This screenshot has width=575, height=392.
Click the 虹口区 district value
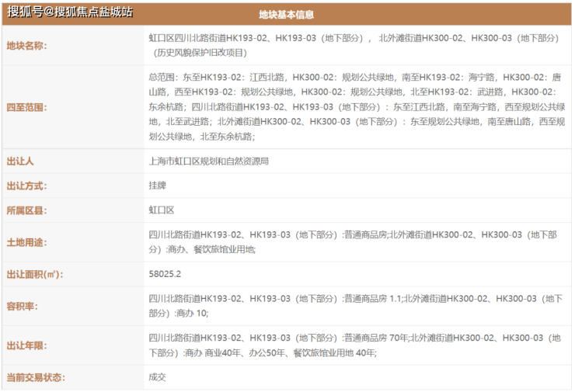(x=162, y=210)
